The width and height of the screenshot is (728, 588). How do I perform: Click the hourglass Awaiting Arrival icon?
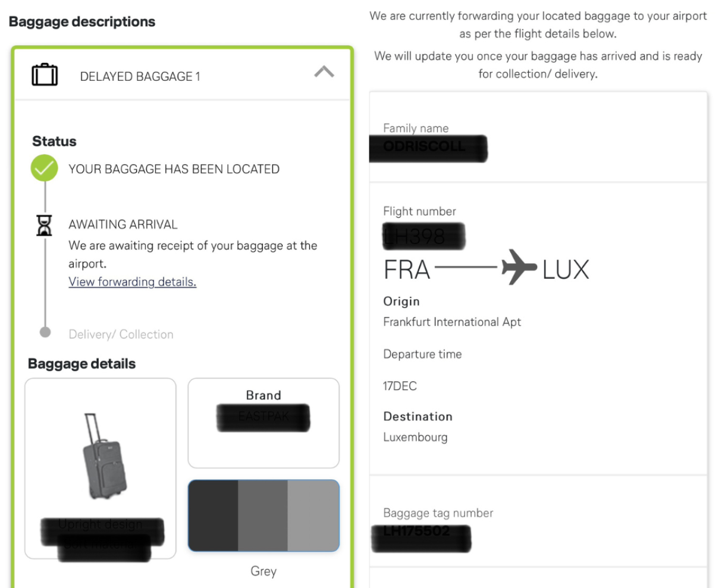[45, 225]
